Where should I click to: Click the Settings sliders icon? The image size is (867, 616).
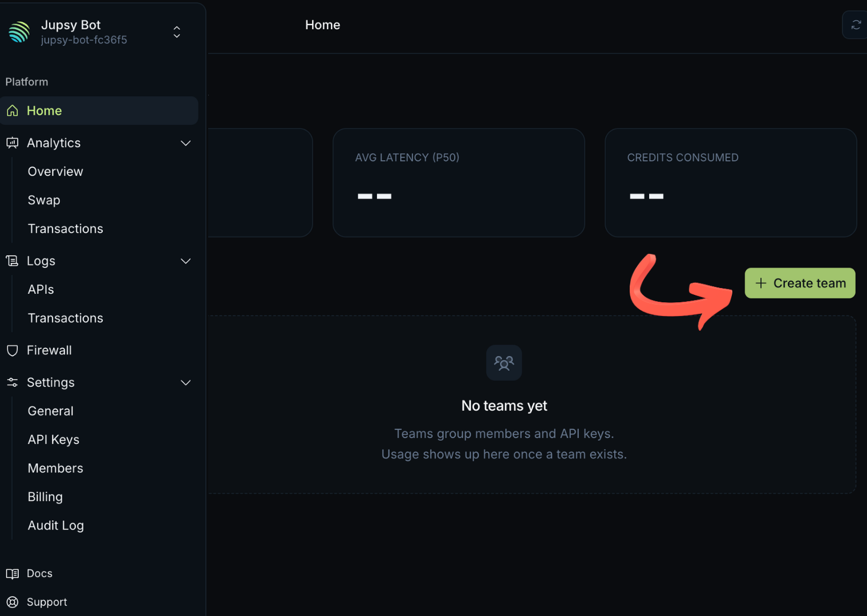tap(13, 382)
